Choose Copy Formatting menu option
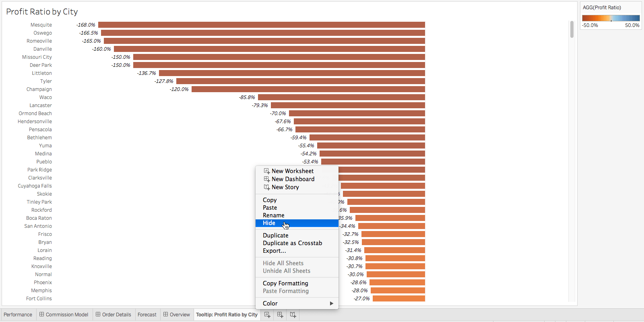The height and width of the screenshot is (322, 644). [x=285, y=283]
